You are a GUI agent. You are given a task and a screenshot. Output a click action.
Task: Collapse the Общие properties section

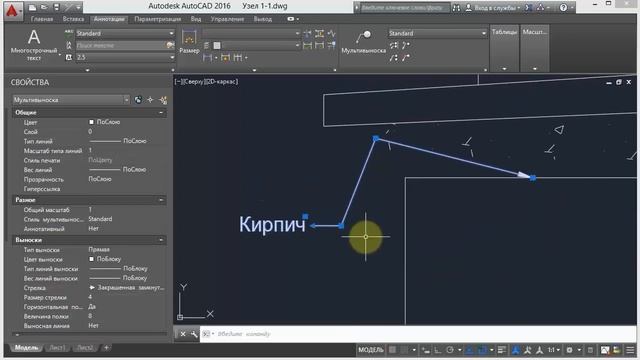click(161, 112)
